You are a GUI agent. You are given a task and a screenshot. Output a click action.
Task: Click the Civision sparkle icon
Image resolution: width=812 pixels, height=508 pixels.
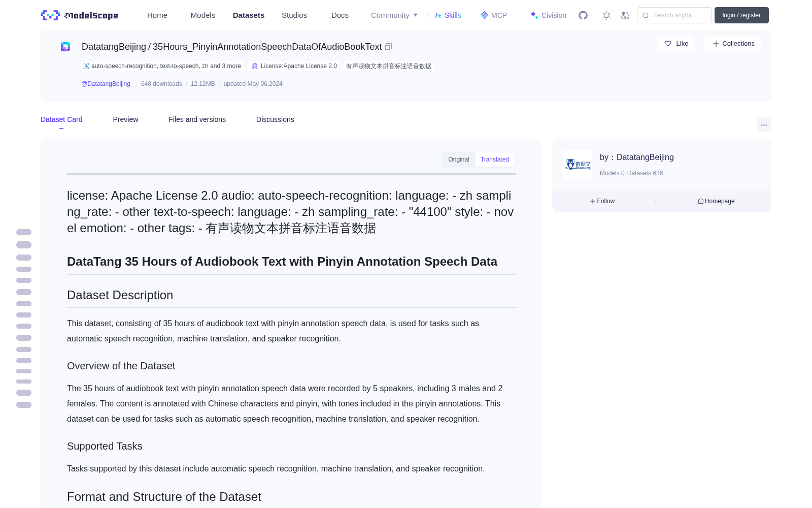tap(534, 15)
